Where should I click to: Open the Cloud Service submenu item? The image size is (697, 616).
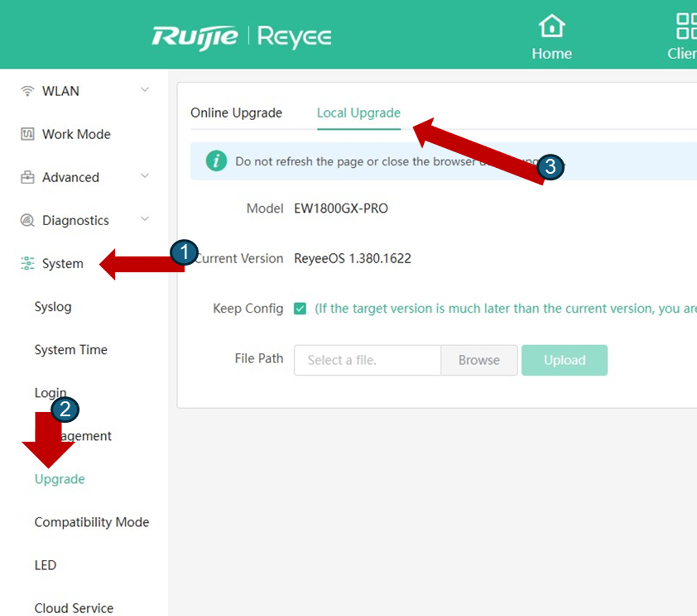pyautogui.click(x=74, y=608)
